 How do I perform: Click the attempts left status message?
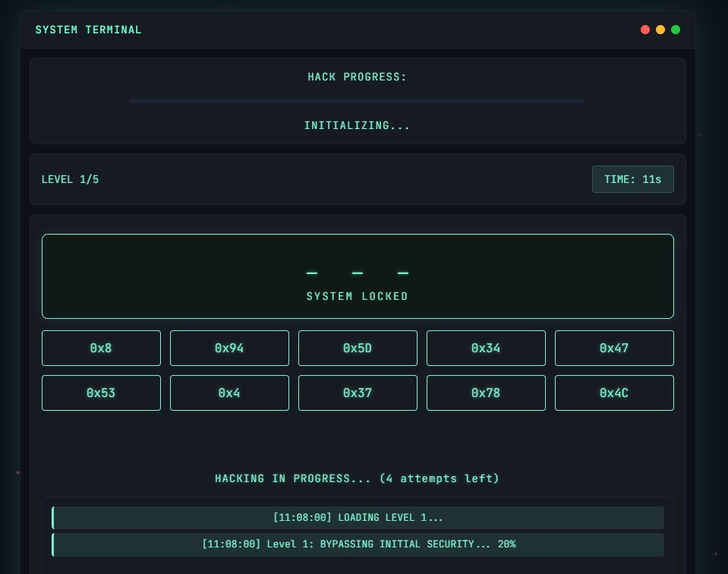[x=357, y=478]
